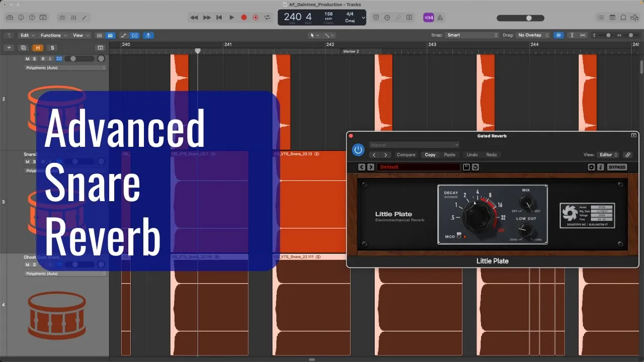Click Redo in the plugin window
This screenshot has height=362, width=644.
pos(492,155)
